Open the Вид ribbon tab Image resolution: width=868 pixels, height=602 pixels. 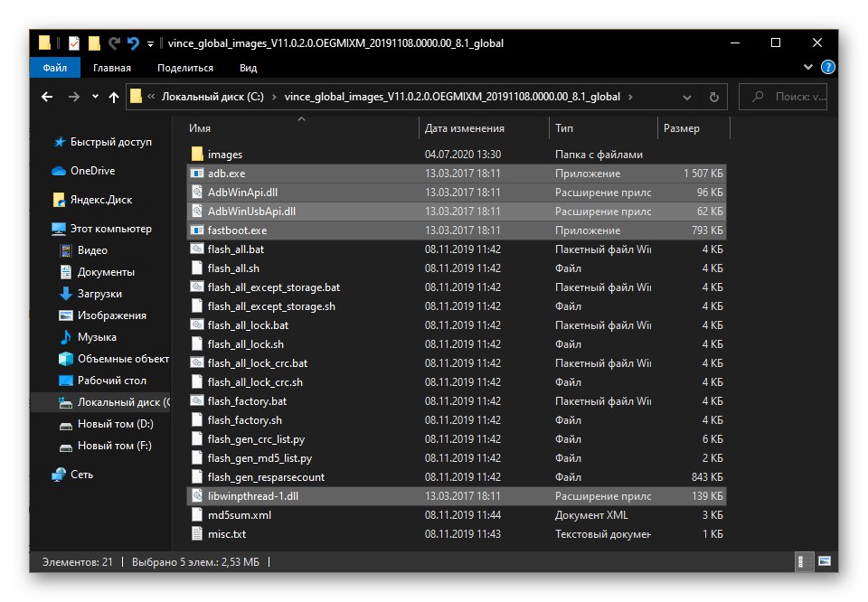click(248, 68)
